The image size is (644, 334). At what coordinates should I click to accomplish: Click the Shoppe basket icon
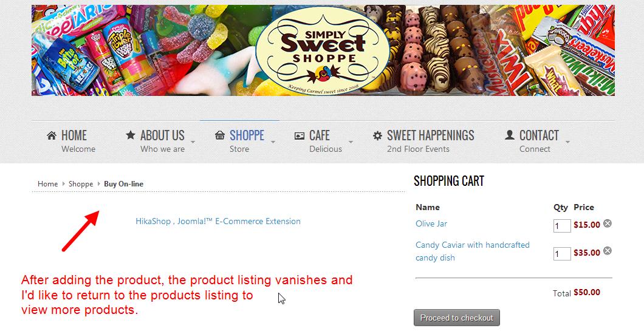coord(220,135)
